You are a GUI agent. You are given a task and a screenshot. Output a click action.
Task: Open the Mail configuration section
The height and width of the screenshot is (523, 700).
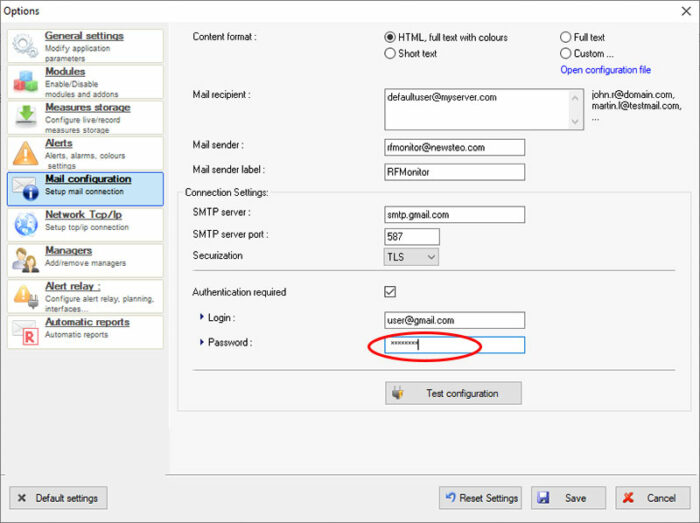[85, 189]
